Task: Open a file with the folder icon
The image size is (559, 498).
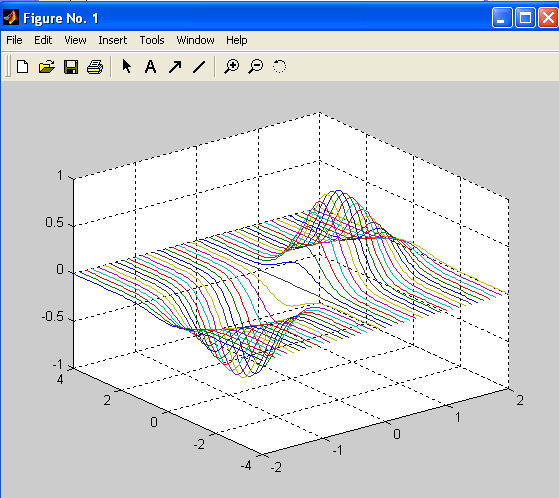Action: pos(47,67)
